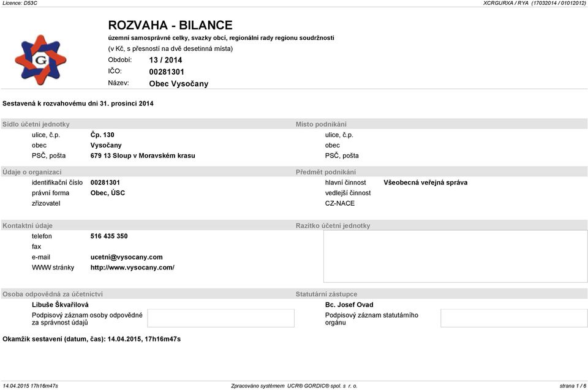588x390 pixels.
Task: Click the Kontaktní údaje section header
Action: tap(28, 226)
